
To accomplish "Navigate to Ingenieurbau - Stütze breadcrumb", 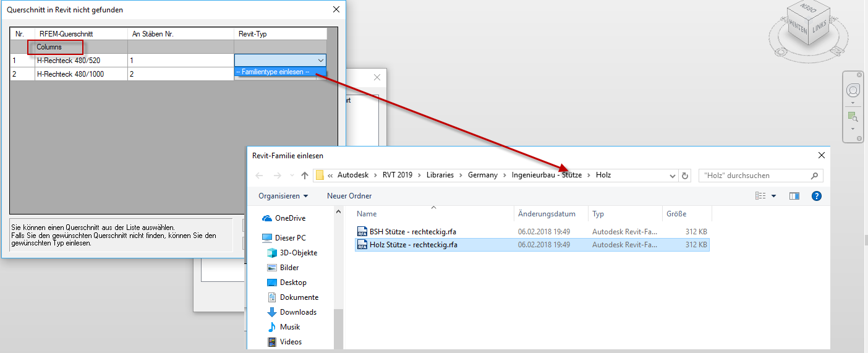I will (x=547, y=176).
